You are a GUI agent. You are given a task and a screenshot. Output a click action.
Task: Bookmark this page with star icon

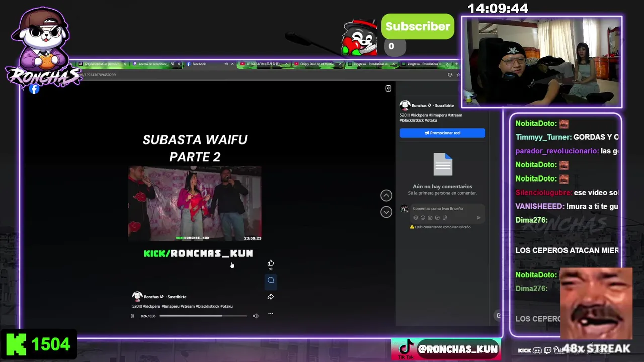coord(458,75)
